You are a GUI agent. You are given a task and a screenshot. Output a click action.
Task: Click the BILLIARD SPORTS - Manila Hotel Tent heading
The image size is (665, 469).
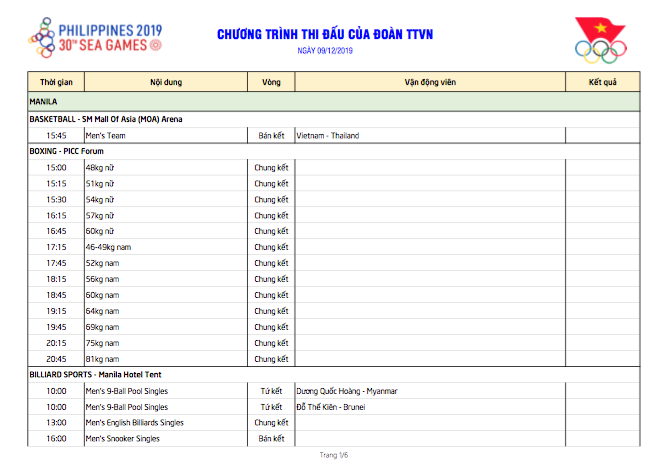95,375
